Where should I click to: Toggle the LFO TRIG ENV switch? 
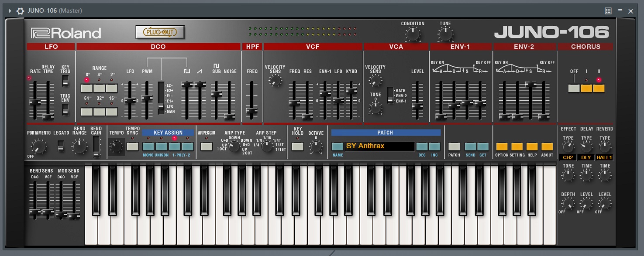click(65, 109)
